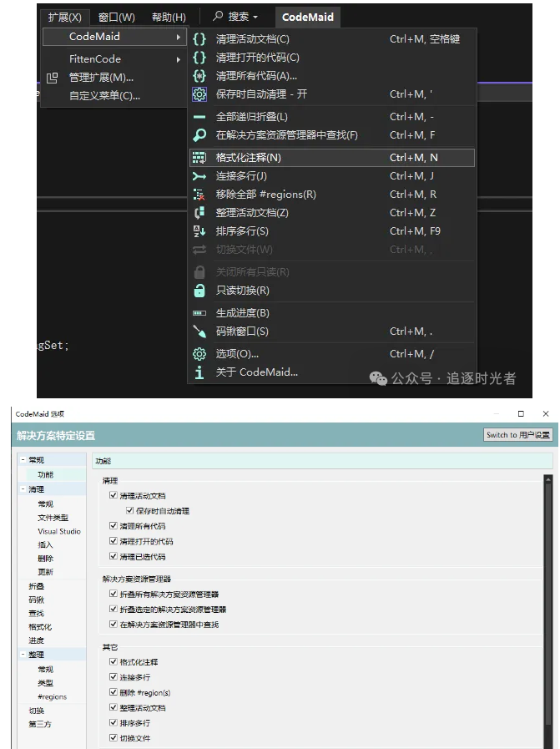
Task: Click the A-Z sort icon beside 排序多行(S)
Action: pos(199,231)
